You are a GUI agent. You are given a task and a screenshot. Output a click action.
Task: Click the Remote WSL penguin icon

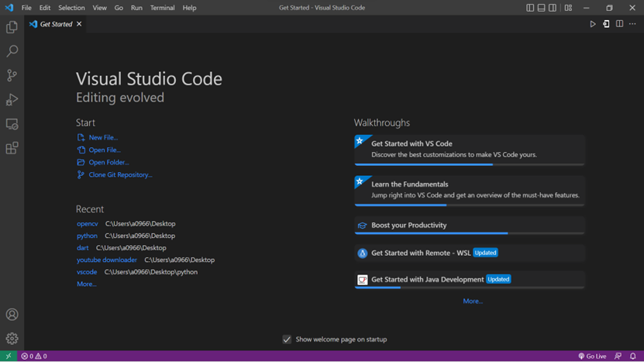[362, 253]
